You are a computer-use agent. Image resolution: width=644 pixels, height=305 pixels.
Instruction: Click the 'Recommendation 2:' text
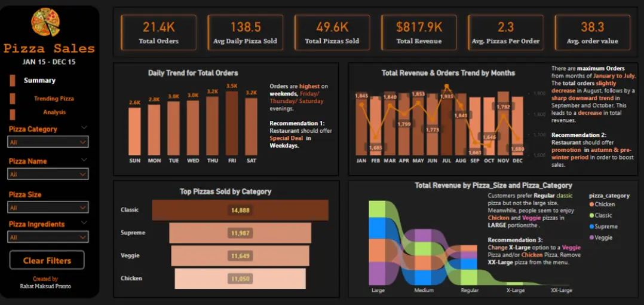(x=579, y=135)
